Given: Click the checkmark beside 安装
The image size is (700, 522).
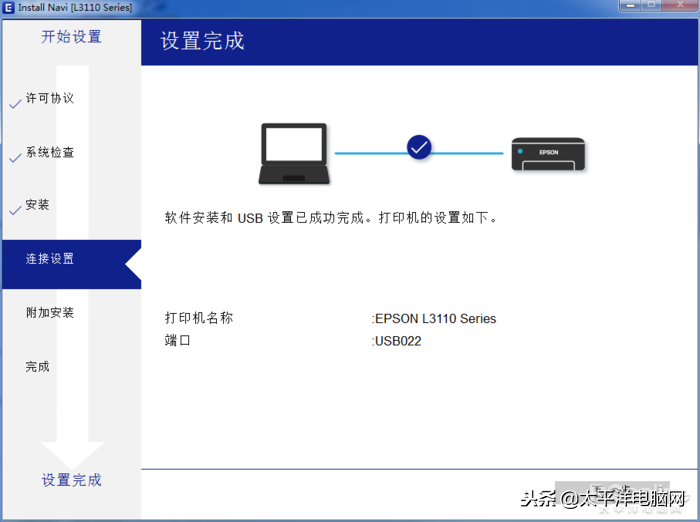Looking at the screenshot, I should [15, 210].
